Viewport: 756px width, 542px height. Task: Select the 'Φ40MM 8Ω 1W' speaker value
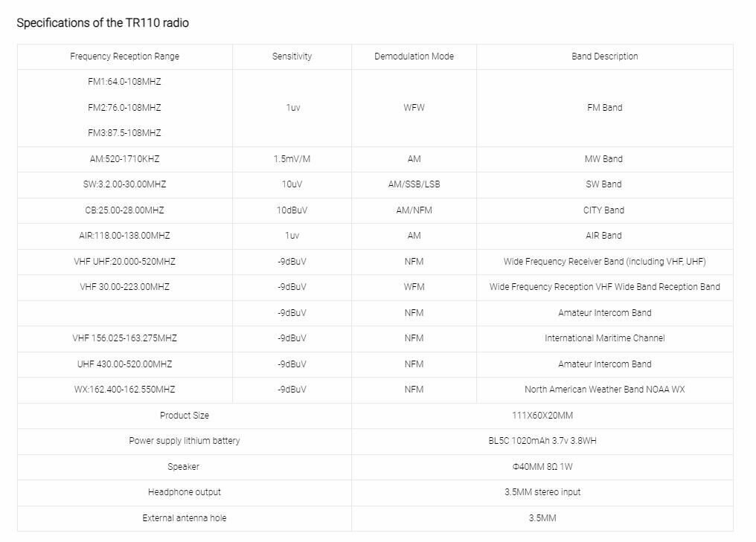pos(542,467)
